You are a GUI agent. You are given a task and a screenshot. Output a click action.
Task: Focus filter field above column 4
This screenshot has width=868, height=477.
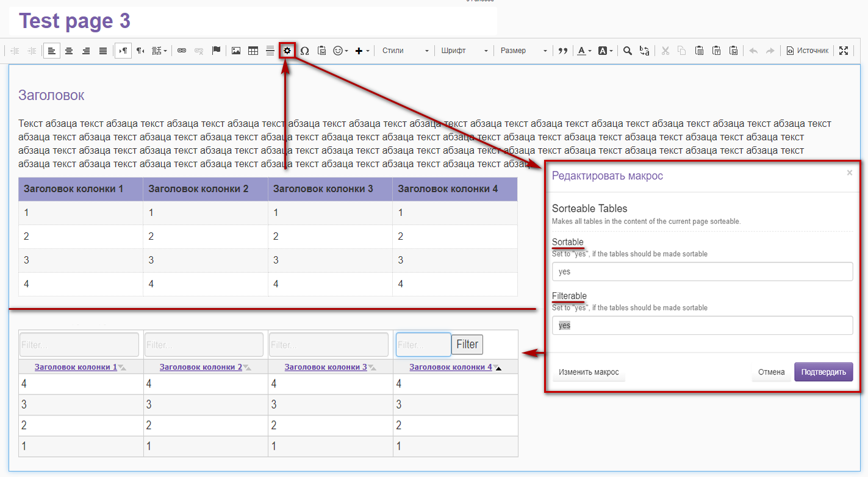pyautogui.click(x=423, y=345)
